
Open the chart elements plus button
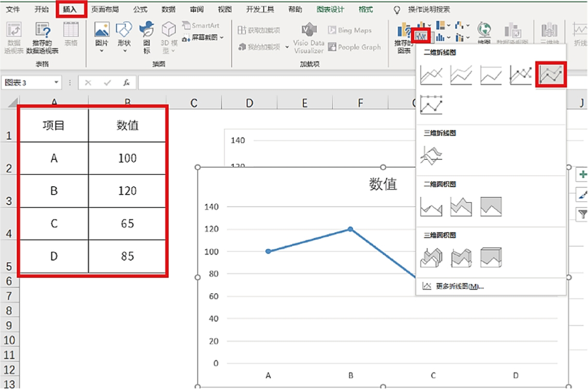[582, 174]
